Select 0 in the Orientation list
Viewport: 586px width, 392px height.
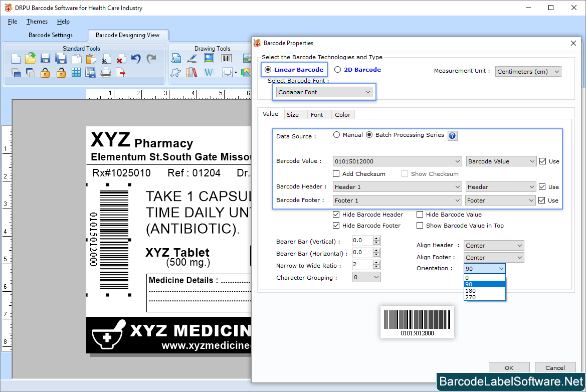coord(484,278)
